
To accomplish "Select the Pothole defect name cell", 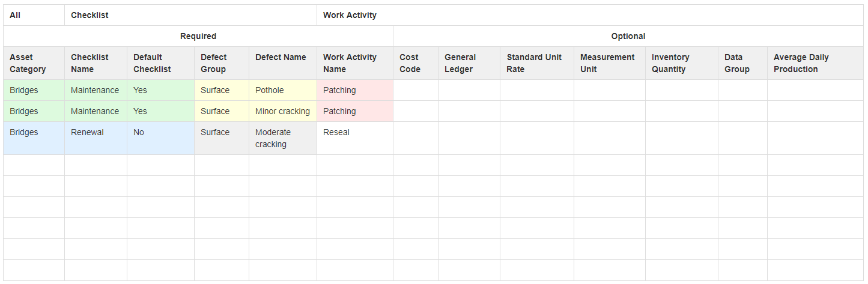I will (282, 90).
